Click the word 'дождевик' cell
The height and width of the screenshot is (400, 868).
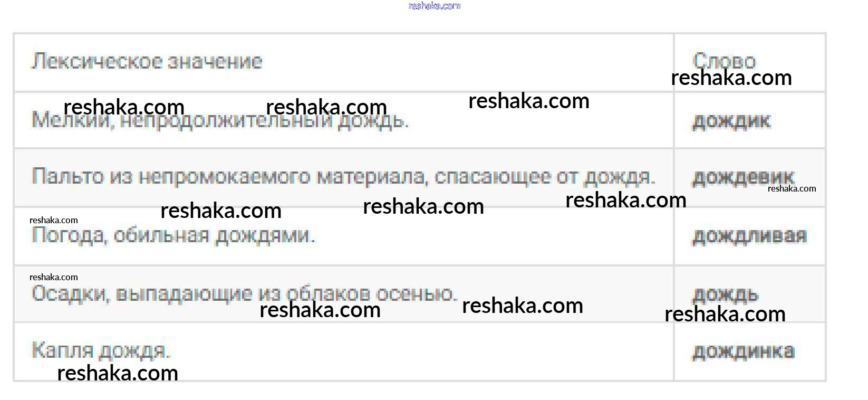pyautogui.click(x=742, y=178)
